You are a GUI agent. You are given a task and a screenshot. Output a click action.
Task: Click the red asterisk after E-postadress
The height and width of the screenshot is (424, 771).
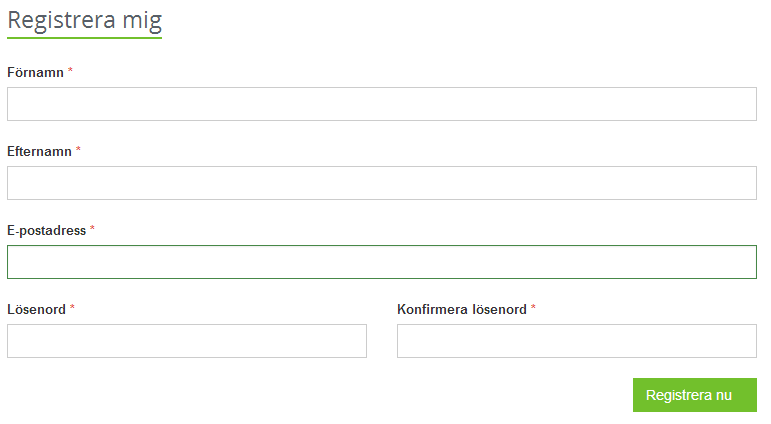[x=93, y=230]
